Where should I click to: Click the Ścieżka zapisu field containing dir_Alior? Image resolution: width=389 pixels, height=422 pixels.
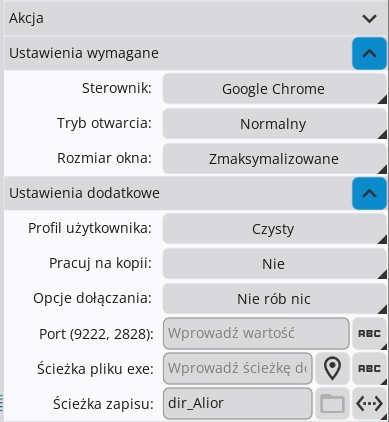tap(238, 404)
